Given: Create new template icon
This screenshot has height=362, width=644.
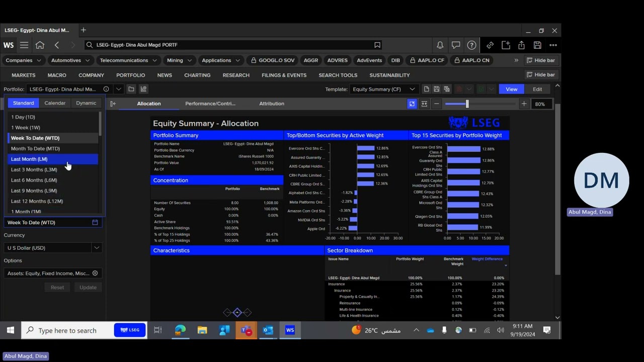Looking at the screenshot, I should [427, 89].
